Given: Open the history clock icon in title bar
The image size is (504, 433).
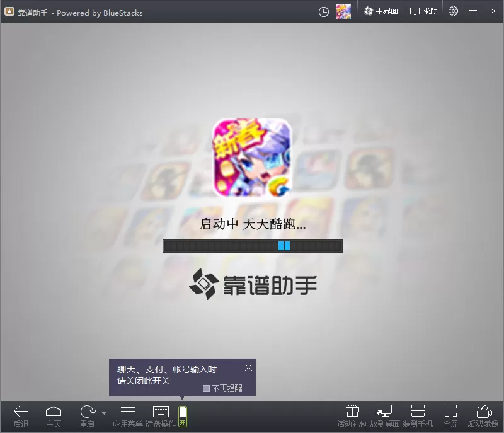Looking at the screenshot, I should coord(323,12).
